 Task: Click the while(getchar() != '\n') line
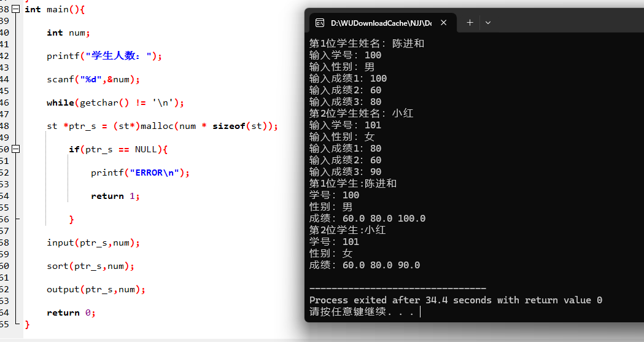115,103
